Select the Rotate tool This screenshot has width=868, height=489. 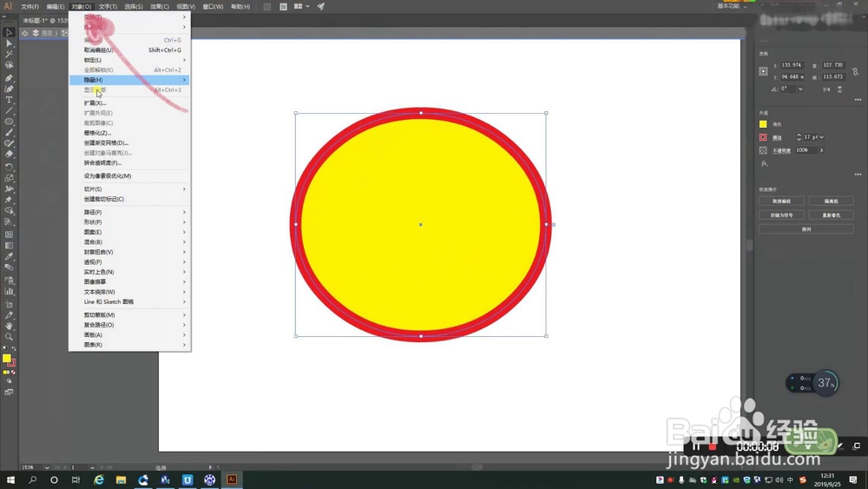[9, 167]
